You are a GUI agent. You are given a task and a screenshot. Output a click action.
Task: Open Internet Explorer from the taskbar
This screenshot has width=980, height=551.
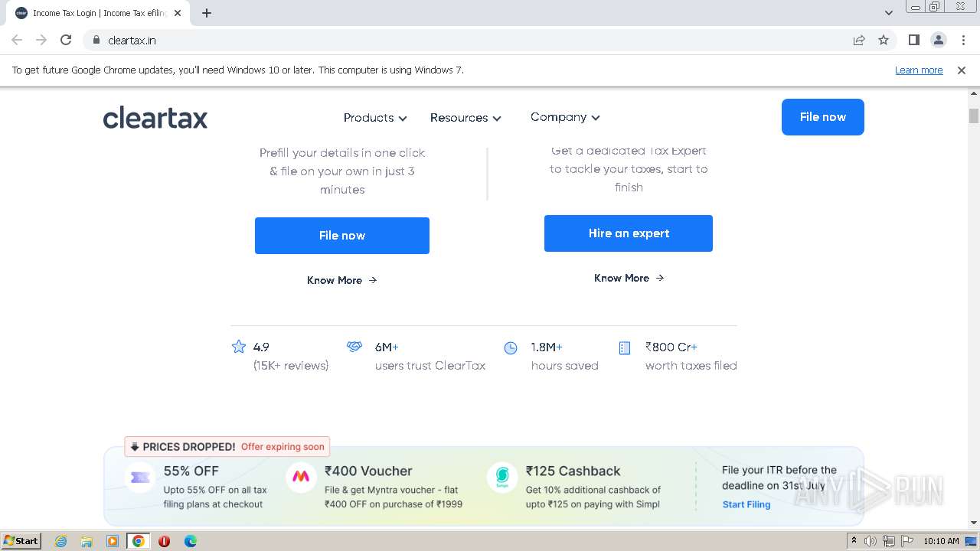point(61,541)
